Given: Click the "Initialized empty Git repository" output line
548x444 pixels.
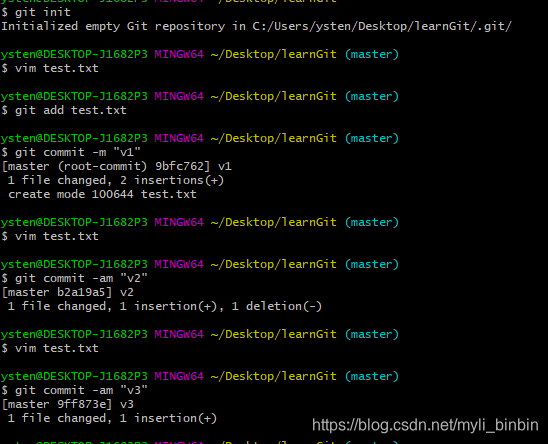Looking at the screenshot, I should coord(257,26).
